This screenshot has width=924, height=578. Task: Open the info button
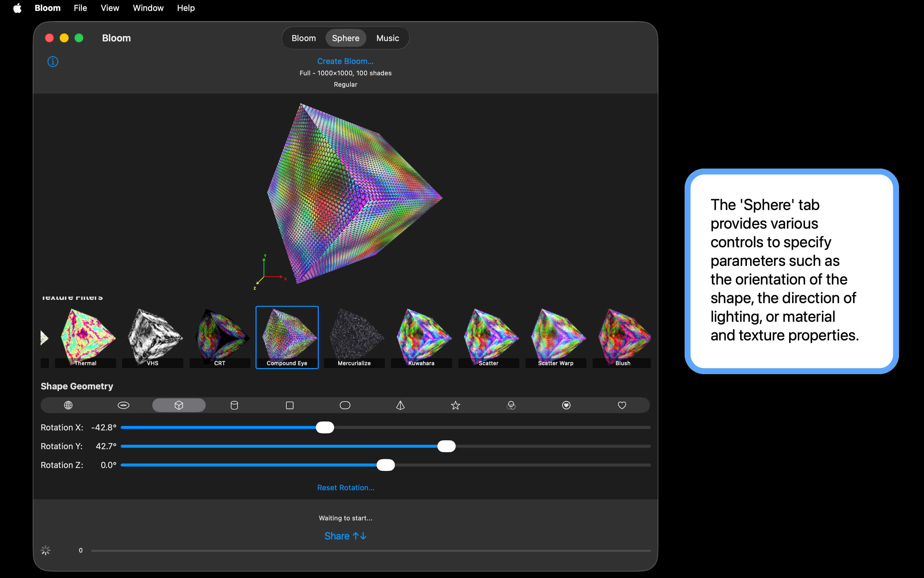coord(53,62)
